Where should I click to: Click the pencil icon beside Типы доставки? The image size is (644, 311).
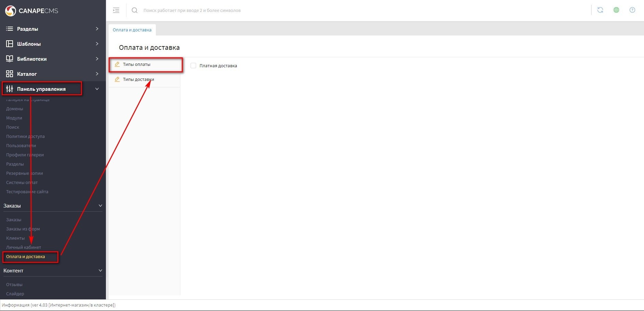click(117, 79)
